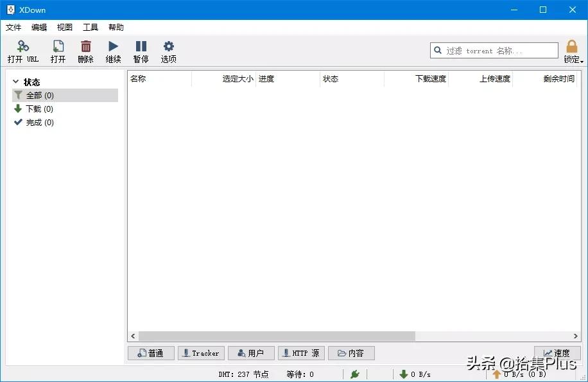Collapse the 状态 section

17,82
